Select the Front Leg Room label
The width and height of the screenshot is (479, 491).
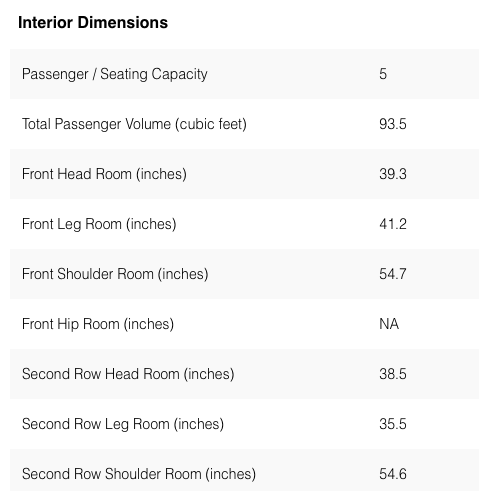(x=99, y=224)
